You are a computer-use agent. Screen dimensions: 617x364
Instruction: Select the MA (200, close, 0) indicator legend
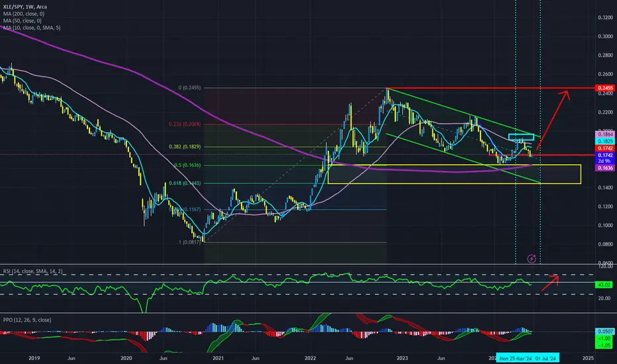[24, 14]
